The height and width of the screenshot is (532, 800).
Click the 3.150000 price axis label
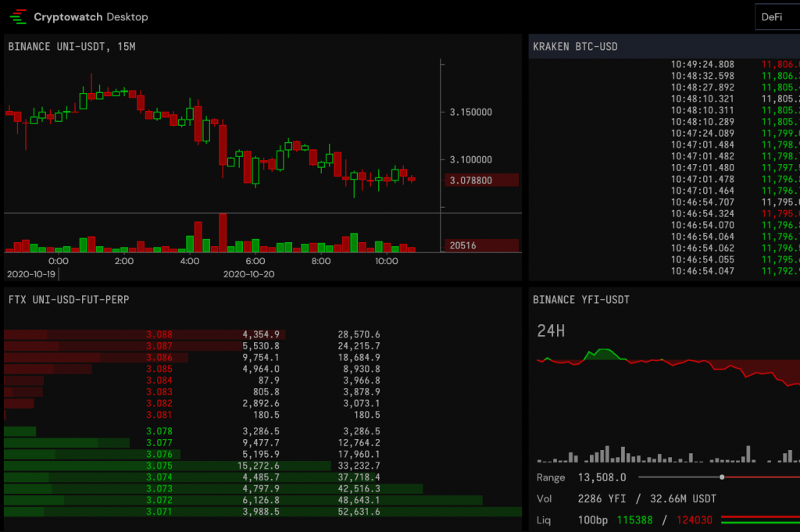pyautogui.click(x=470, y=112)
